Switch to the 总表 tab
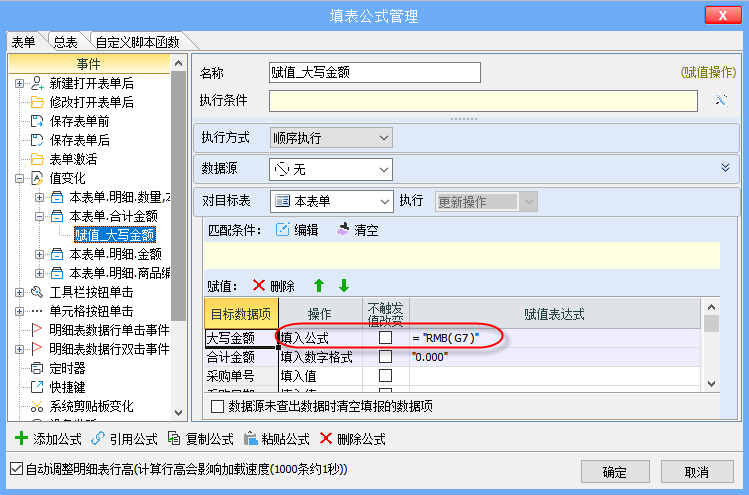 coord(65,43)
